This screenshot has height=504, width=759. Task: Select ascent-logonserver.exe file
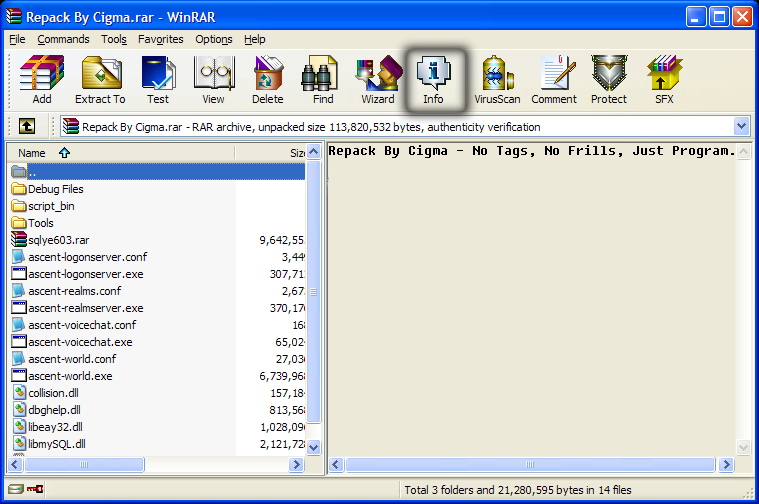[x=77, y=274]
